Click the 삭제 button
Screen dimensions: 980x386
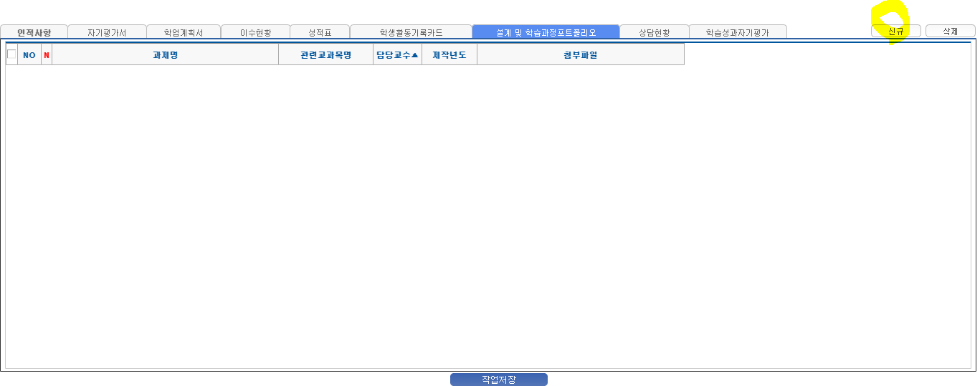[x=950, y=31]
